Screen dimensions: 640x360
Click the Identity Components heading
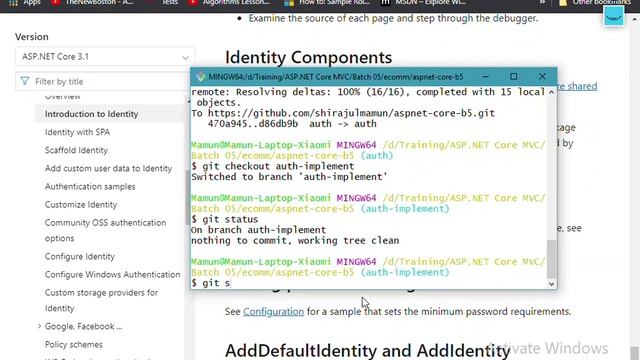[x=308, y=57]
